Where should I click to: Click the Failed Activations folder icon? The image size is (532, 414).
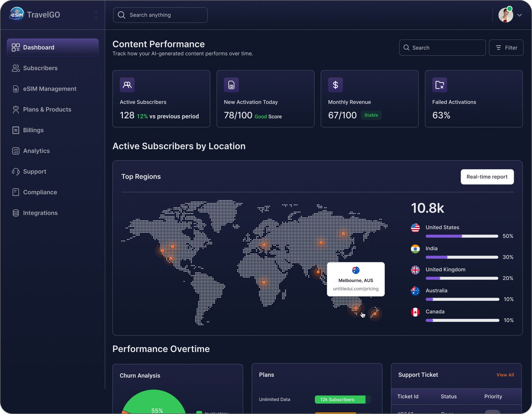[x=439, y=85]
